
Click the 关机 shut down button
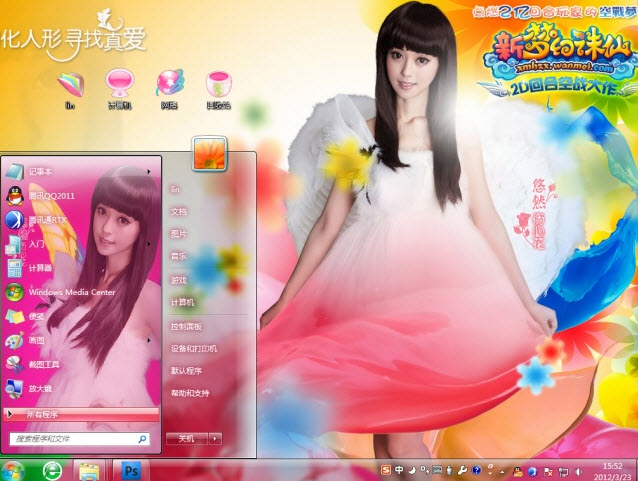point(187,439)
